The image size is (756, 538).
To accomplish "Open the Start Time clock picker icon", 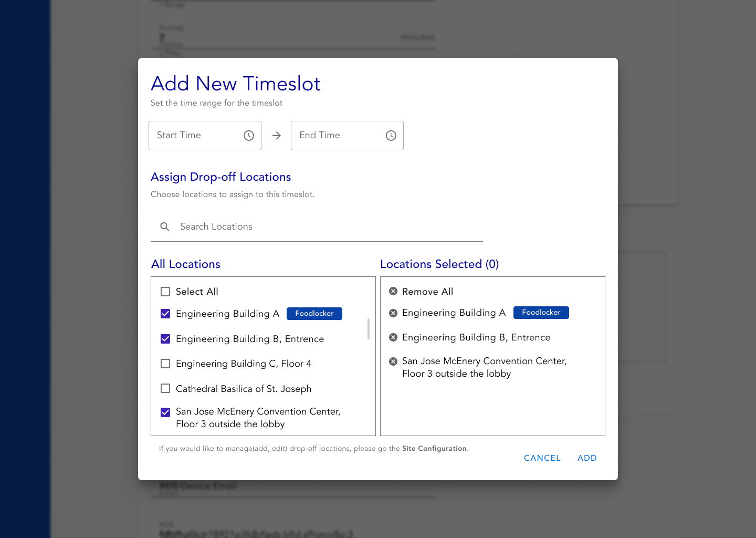I will 249,136.
